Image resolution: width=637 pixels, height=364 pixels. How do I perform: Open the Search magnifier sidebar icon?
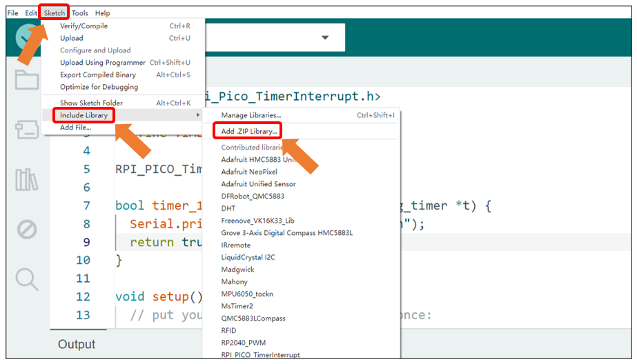pyautogui.click(x=27, y=279)
